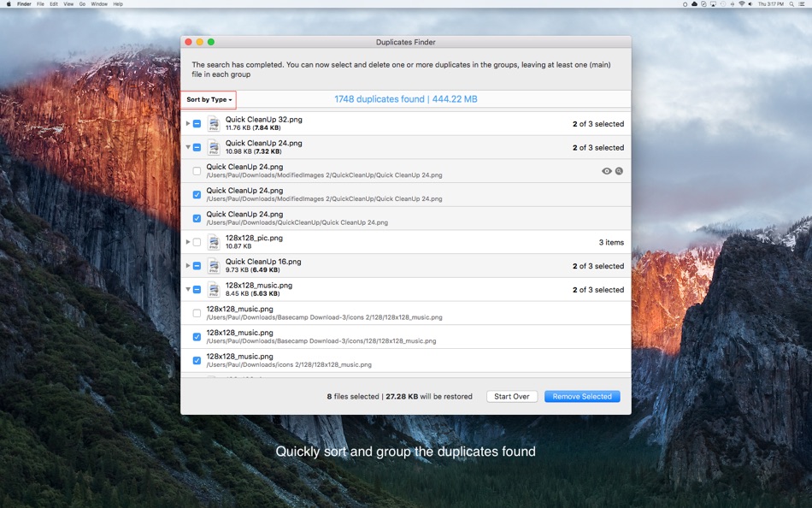
Task: Click the Safari-like compass menu bar icon
Action: (703, 3)
